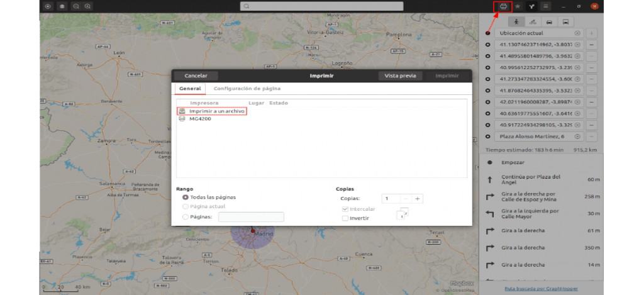Click the Vista previa button
Screen dimensions: 644x295
(x=400, y=76)
